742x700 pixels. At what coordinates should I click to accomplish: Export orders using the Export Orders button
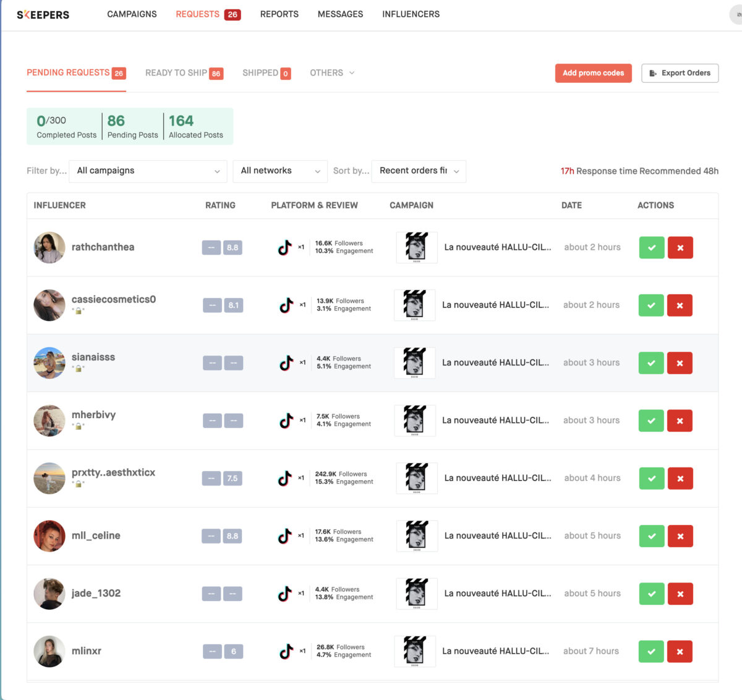coord(680,73)
